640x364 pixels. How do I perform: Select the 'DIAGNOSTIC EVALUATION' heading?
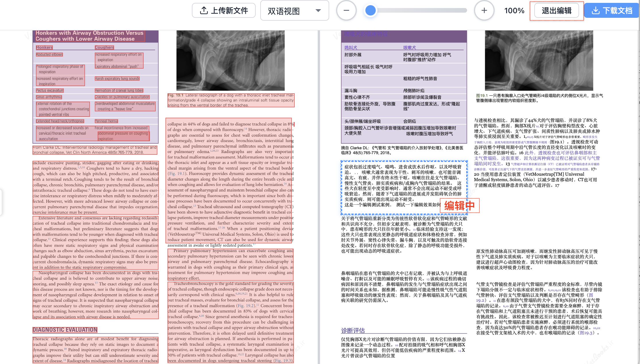pos(65,330)
